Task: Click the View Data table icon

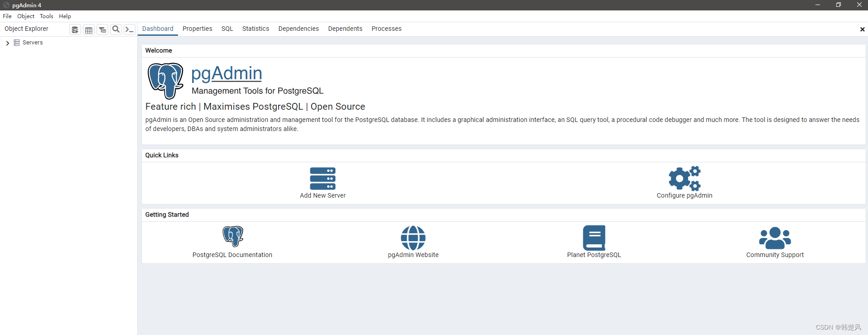Action: (x=89, y=30)
